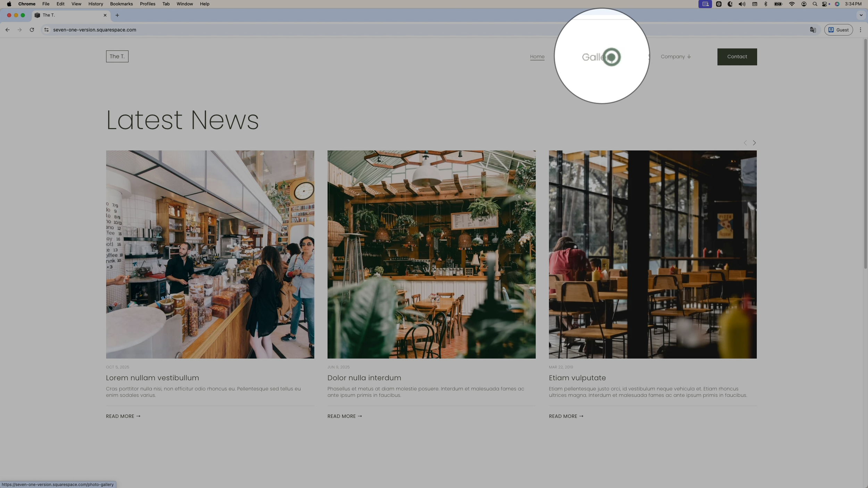
Task: Toggle Do Not Disturb via the moon icon
Action: pyautogui.click(x=730, y=4)
